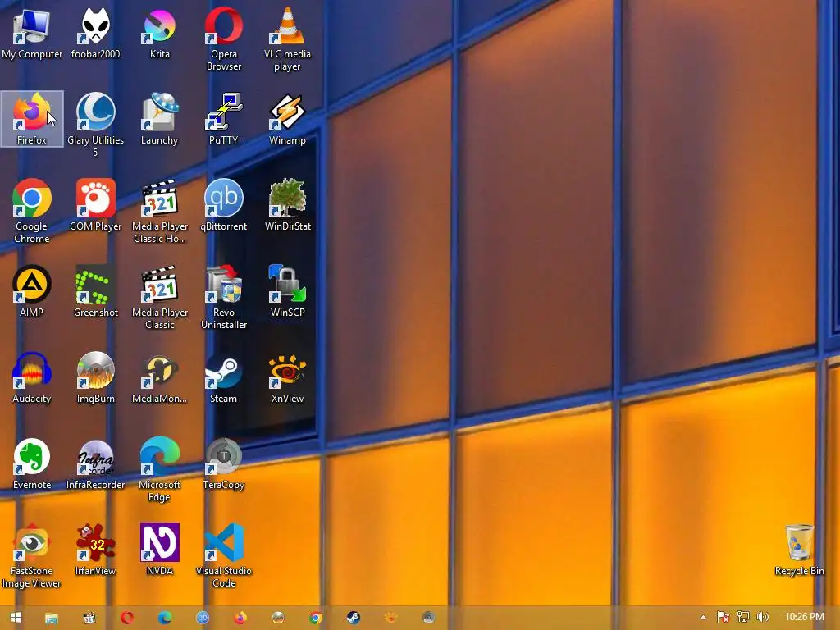Open Microsoft Edge from the taskbar
The image size is (840, 630).
[164, 618]
